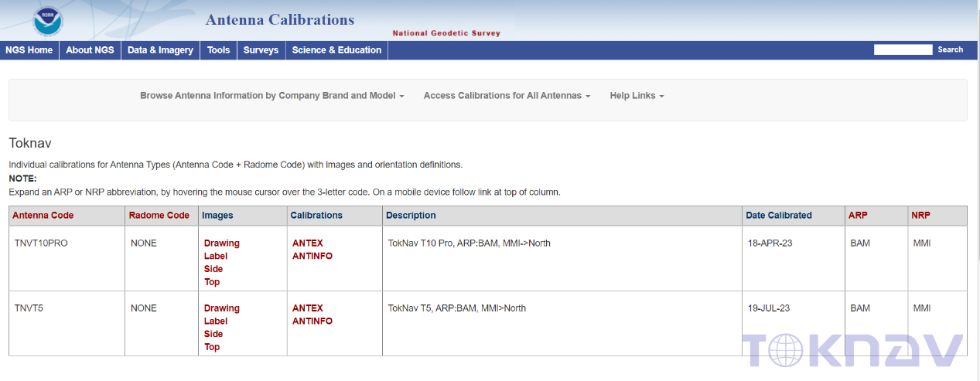Go to NGS Home menu item

(x=29, y=50)
